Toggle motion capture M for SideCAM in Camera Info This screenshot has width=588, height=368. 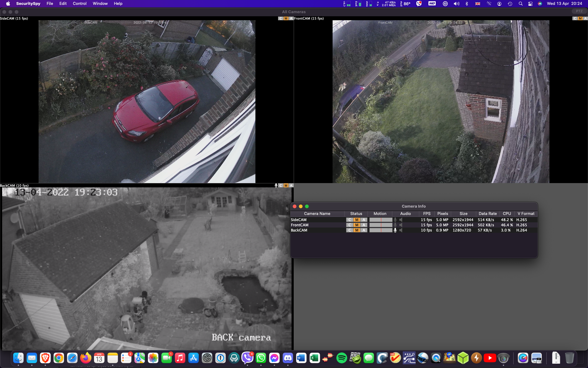[357, 220]
